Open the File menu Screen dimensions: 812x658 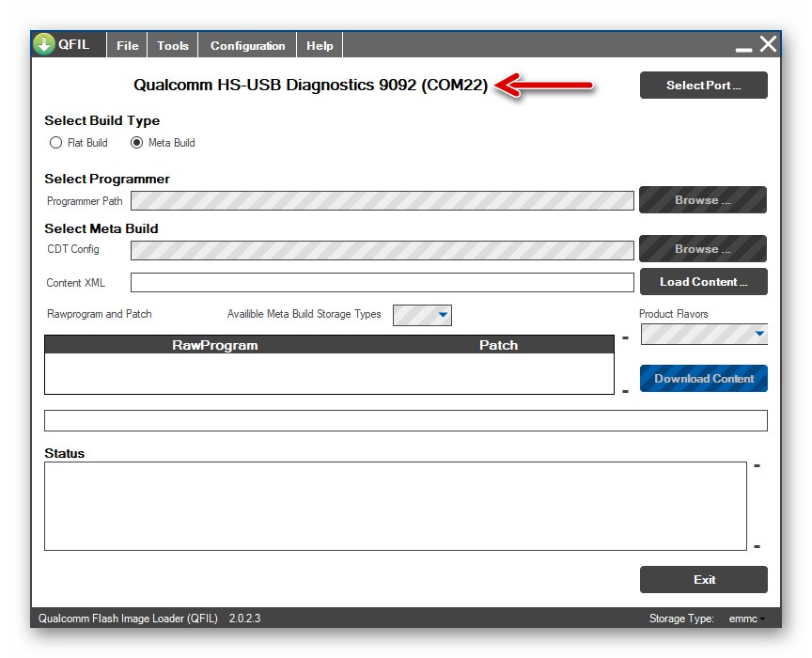pos(128,46)
